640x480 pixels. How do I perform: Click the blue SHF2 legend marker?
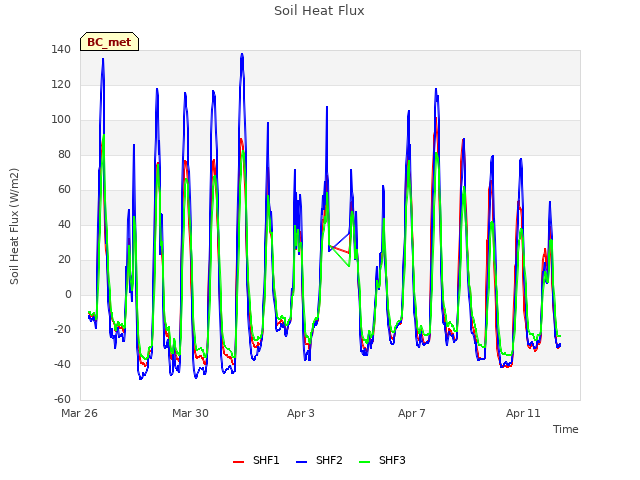301,462
